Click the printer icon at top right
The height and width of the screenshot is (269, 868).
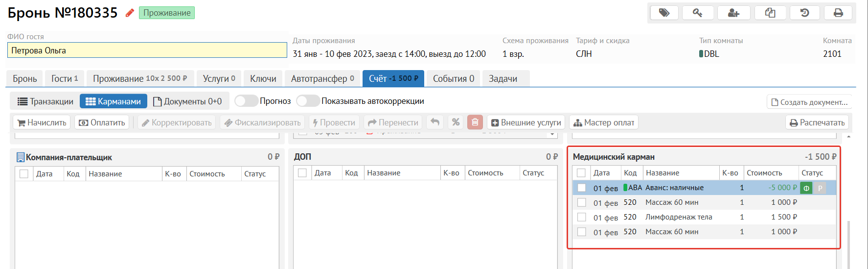[838, 13]
